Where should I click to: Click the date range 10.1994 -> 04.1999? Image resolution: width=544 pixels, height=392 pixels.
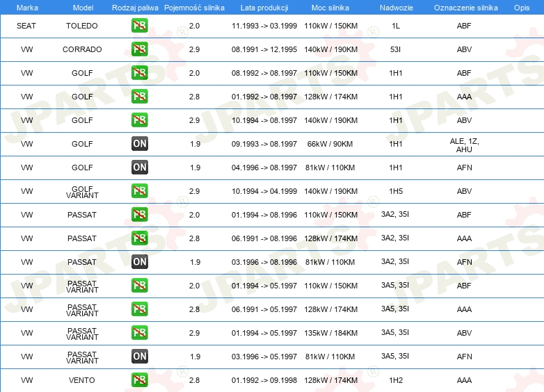[x=264, y=191]
